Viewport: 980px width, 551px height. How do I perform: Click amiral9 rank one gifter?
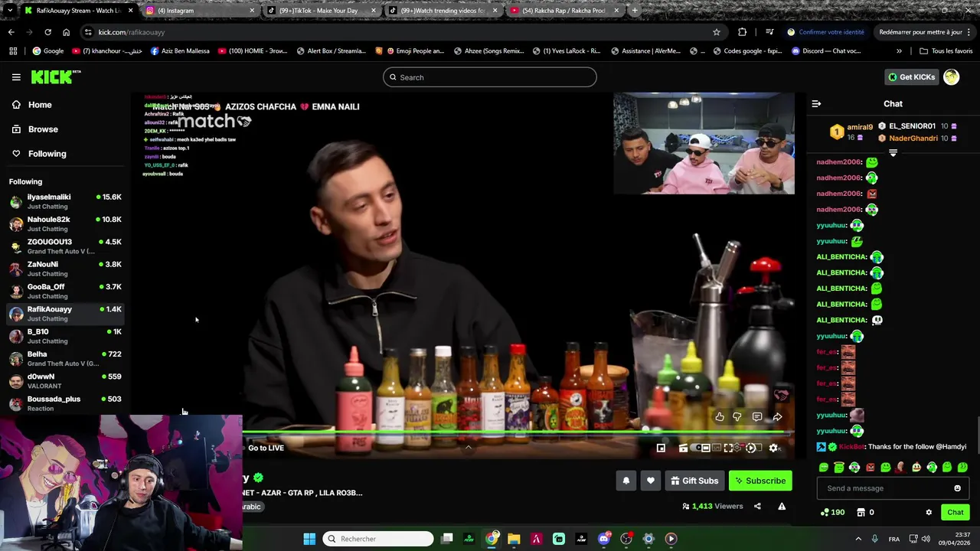(x=852, y=132)
